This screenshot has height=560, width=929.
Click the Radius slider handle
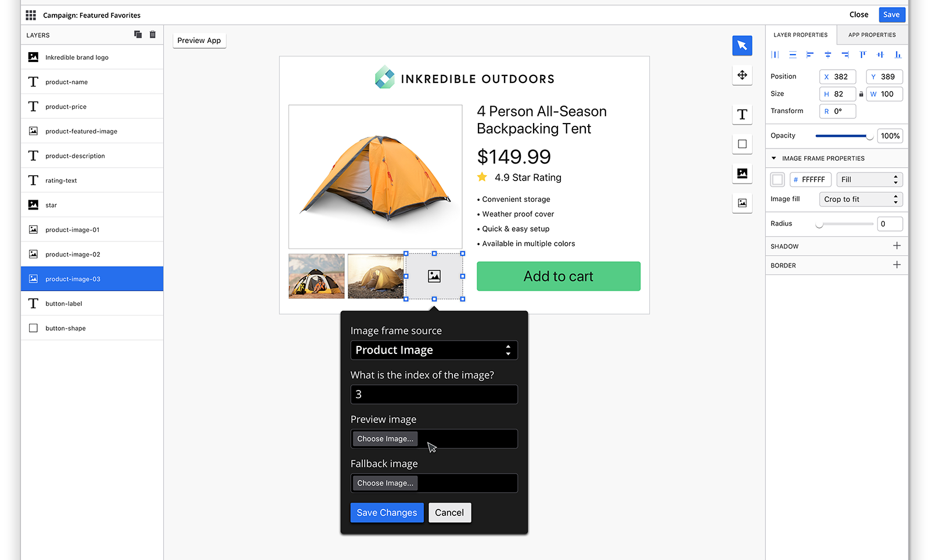coord(819,224)
